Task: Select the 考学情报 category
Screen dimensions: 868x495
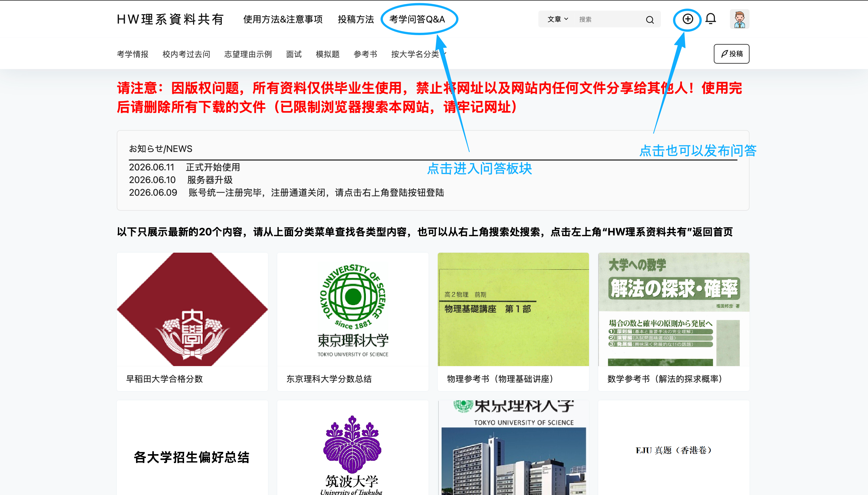Action: click(x=133, y=54)
